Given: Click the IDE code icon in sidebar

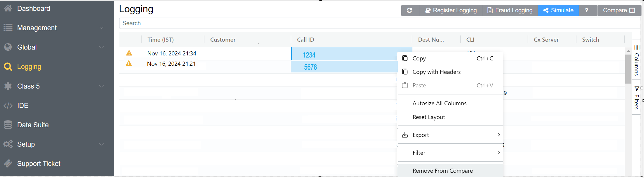Looking at the screenshot, I should tap(8, 106).
